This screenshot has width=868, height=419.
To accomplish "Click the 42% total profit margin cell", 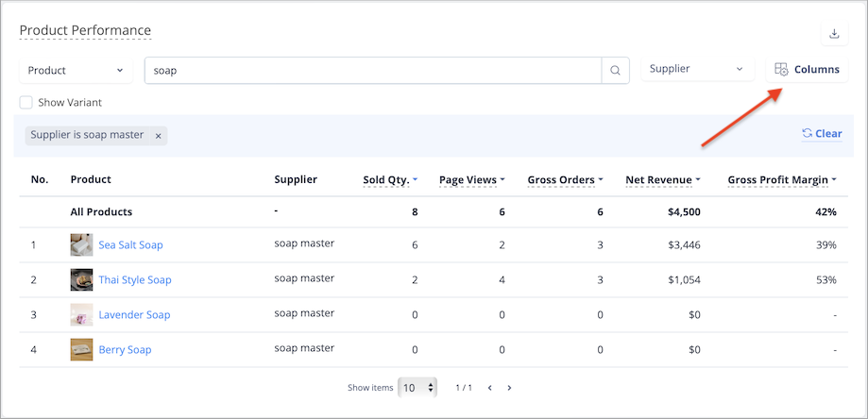I will pyautogui.click(x=825, y=211).
